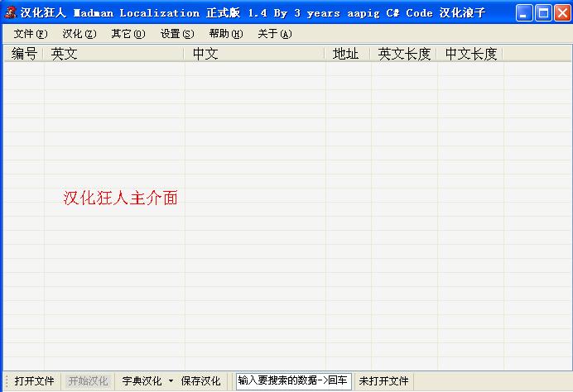The height and width of the screenshot is (392, 573).
Task: Close the 汉化狂人 window
Action: tap(563, 13)
